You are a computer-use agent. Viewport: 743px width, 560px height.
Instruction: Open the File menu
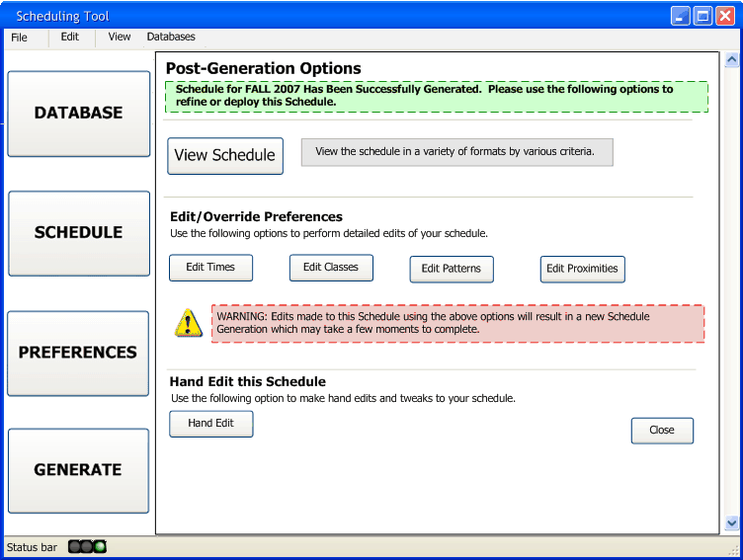pyautogui.click(x=19, y=38)
